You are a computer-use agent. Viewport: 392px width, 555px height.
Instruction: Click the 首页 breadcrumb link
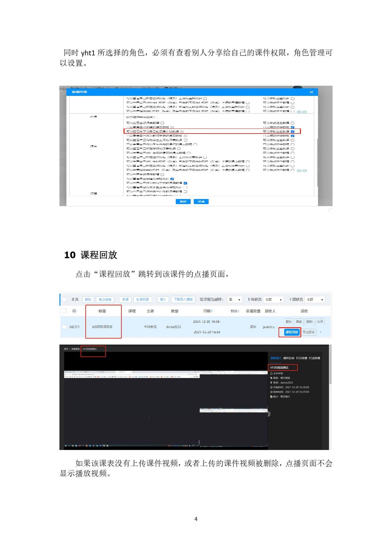[x=66, y=349]
